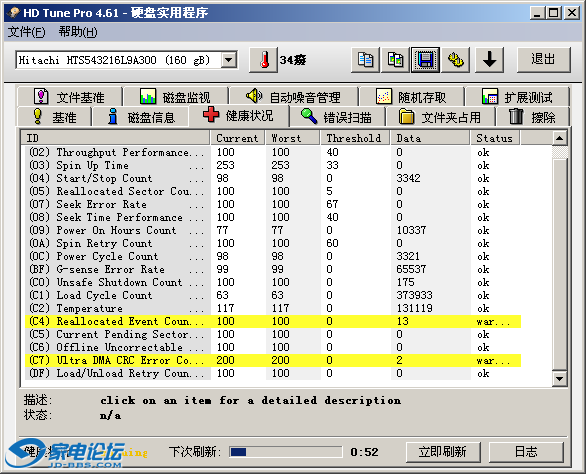Click the copy screenshot toolbar icon

[395, 60]
